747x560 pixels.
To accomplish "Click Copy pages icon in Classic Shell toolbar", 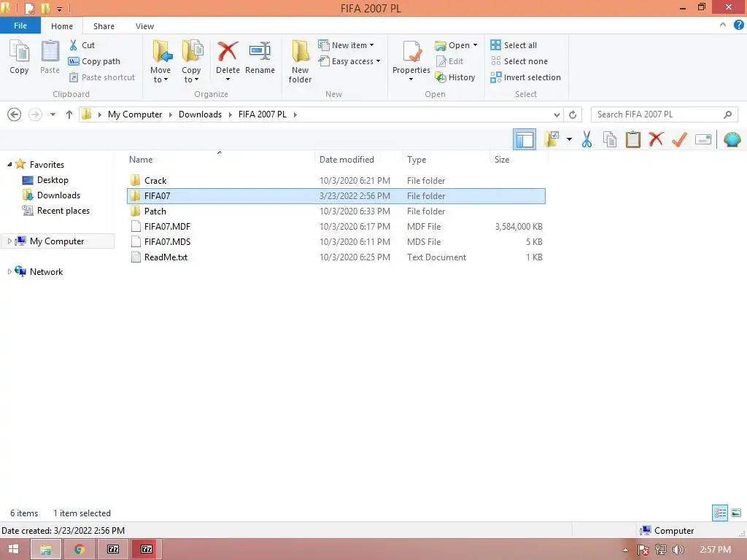I will [610, 139].
